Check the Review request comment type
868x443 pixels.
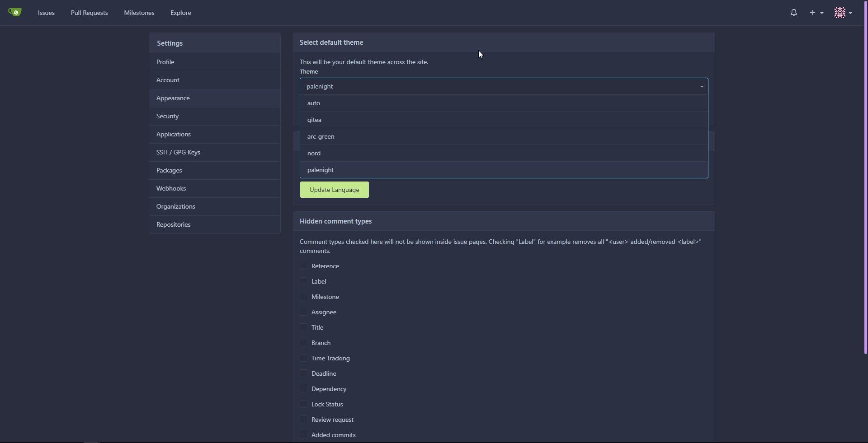point(303,420)
